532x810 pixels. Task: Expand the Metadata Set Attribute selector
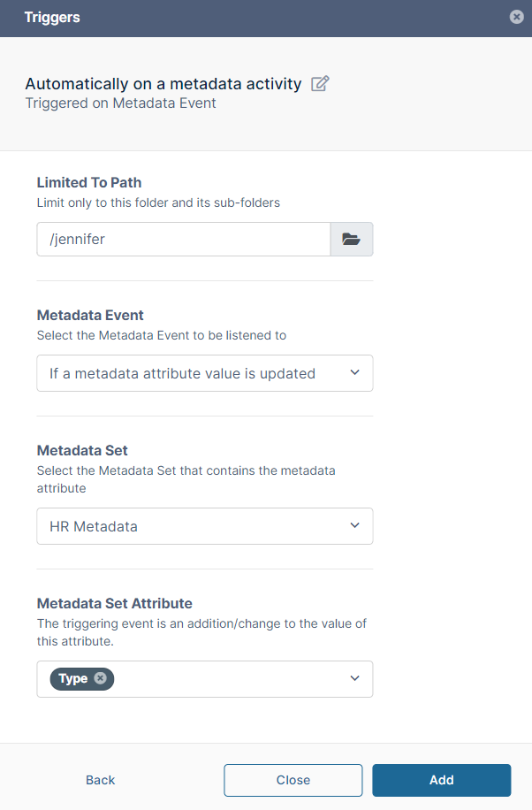(230, 679)
